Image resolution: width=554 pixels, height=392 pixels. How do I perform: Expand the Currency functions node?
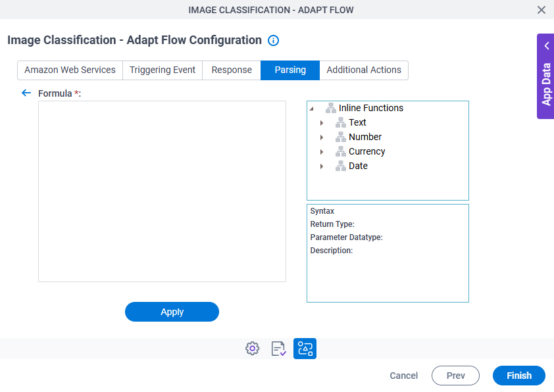(x=322, y=152)
